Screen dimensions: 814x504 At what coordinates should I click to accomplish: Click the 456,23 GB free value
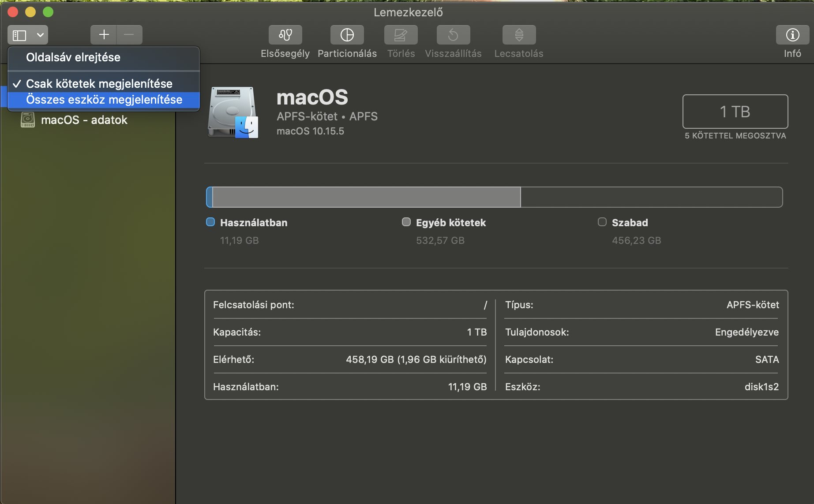636,240
